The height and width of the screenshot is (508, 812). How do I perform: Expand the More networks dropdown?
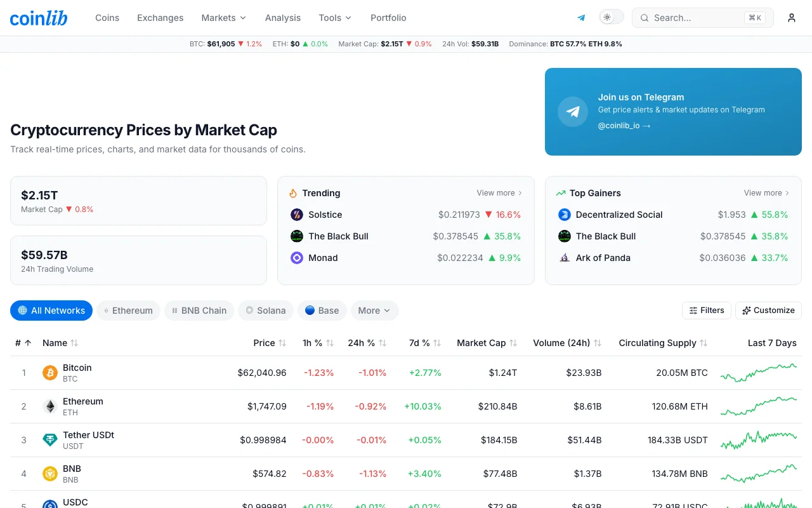375,311
